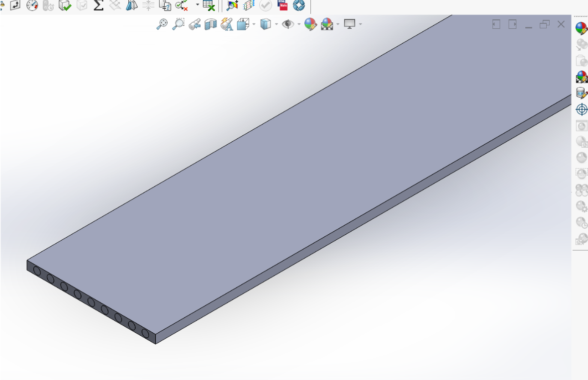Click the Display Style cube icon
Image resolution: width=588 pixels, height=380 pixels.
tap(266, 24)
